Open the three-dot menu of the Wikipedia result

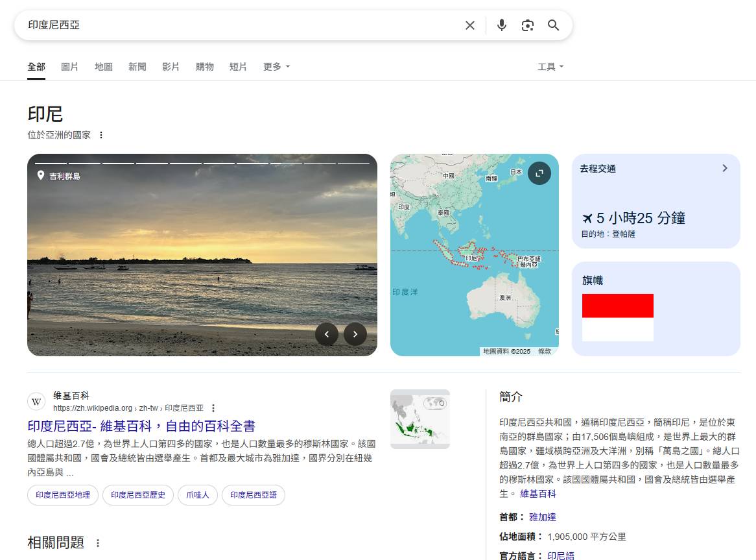(213, 408)
